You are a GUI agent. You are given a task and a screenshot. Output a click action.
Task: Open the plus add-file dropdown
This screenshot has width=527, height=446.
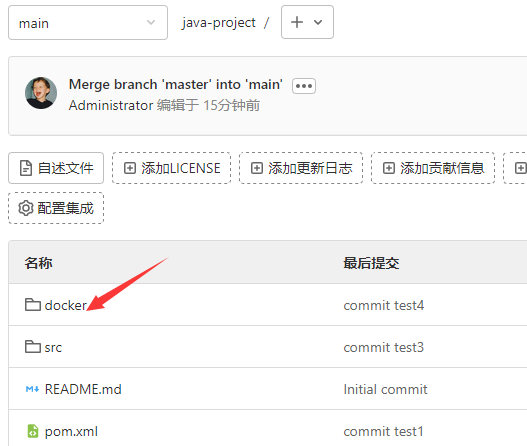[307, 22]
